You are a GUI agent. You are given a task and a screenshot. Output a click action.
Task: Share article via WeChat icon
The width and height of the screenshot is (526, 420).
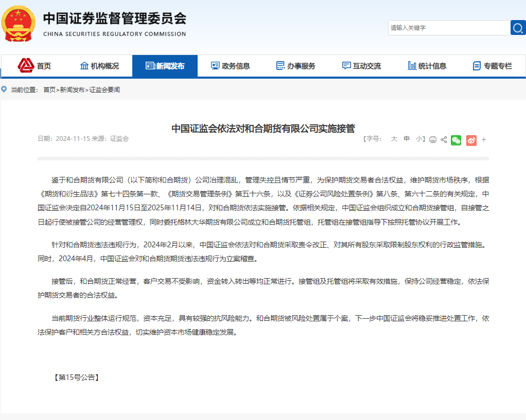(x=456, y=140)
